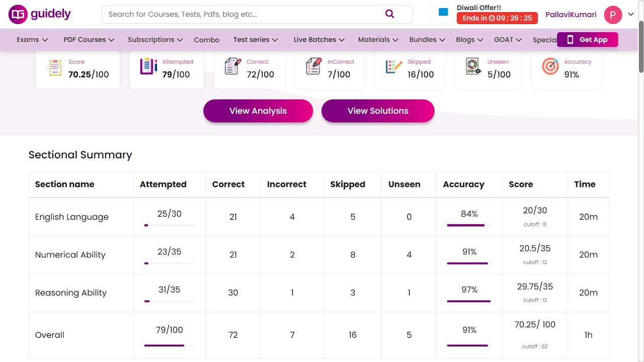Open the profile avatar P
This screenshot has width=644, height=362.
point(613,15)
